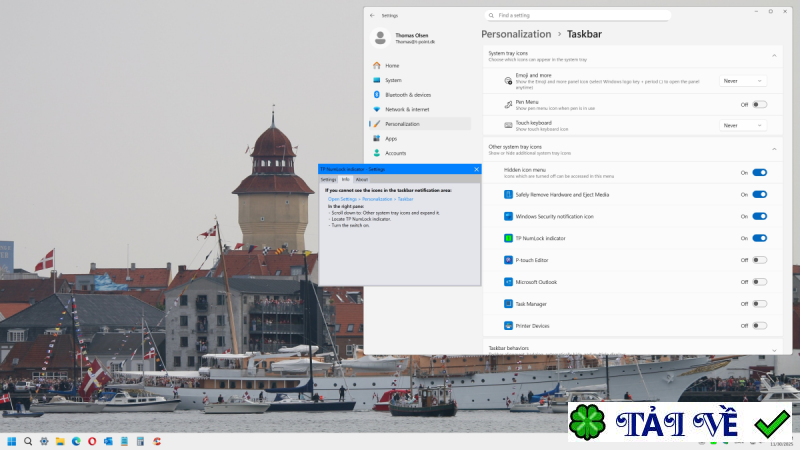Screen dimensions: 800x450
Task: Click the Home icon in Settings sidebar
Action: [377, 65]
